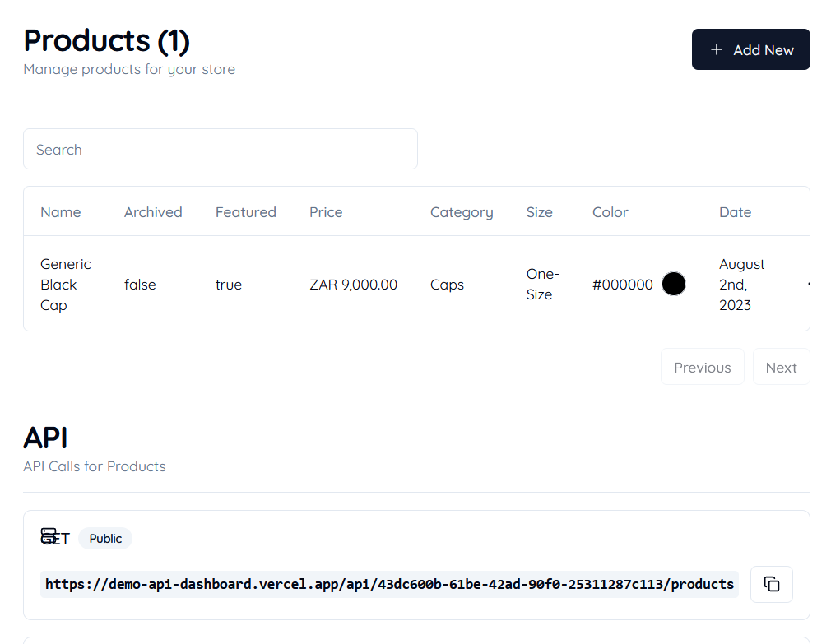Click the ZAR 9,000.00 price cell
The image size is (831, 644).
[354, 285]
